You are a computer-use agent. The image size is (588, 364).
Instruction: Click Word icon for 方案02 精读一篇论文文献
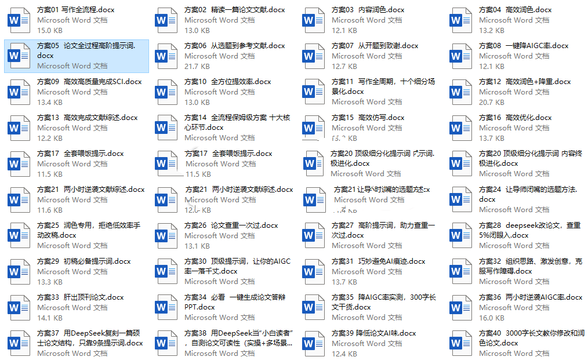pyautogui.click(x=166, y=20)
